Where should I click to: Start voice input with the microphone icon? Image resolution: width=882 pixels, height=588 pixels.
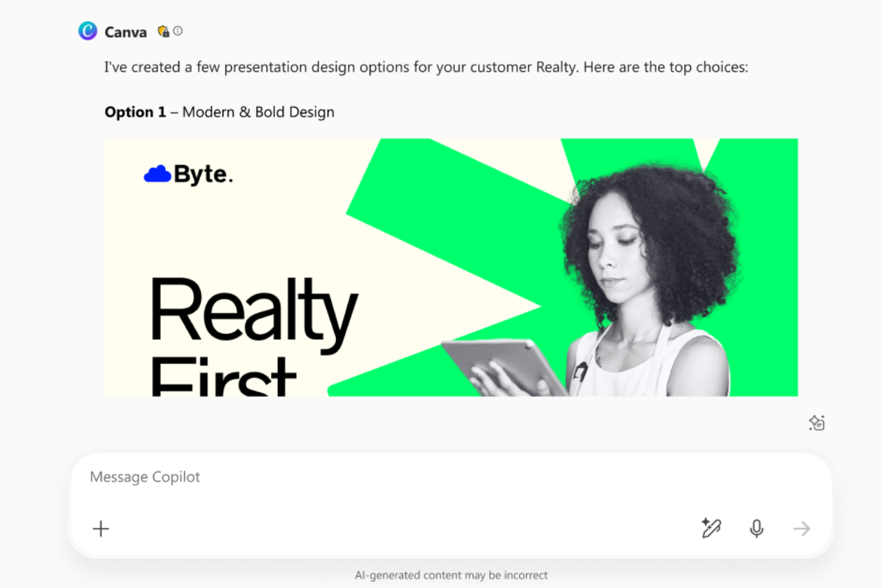pos(756,528)
